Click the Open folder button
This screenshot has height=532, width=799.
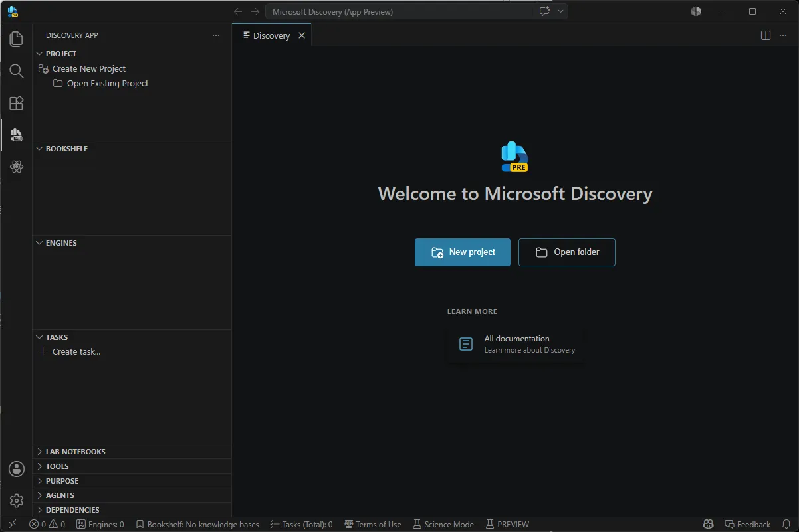tap(567, 252)
